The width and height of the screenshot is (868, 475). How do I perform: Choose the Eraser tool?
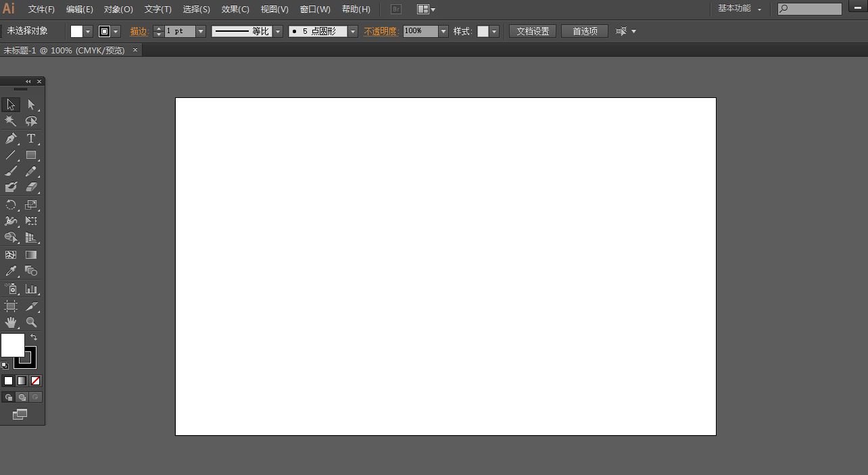31,188
